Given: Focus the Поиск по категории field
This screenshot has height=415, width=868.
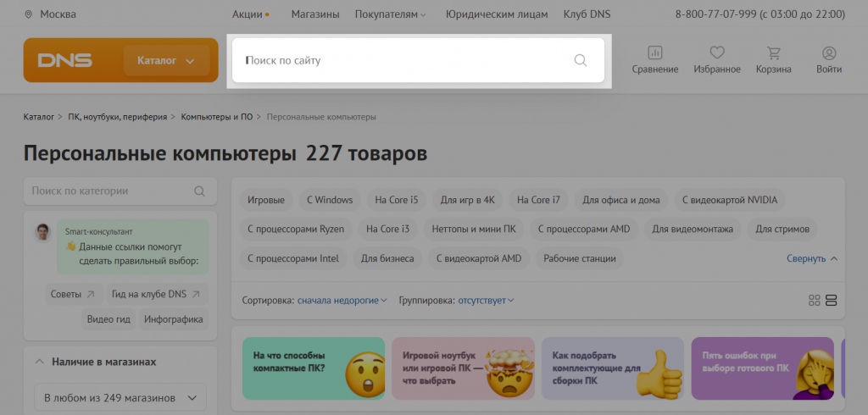Looking at the screenshot, I should pos(120,191).
